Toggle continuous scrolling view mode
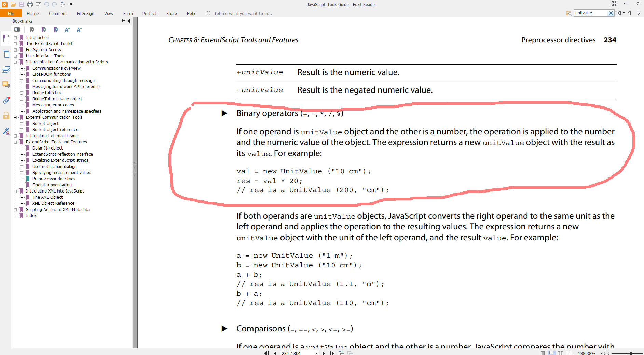 tap(551, 353)
